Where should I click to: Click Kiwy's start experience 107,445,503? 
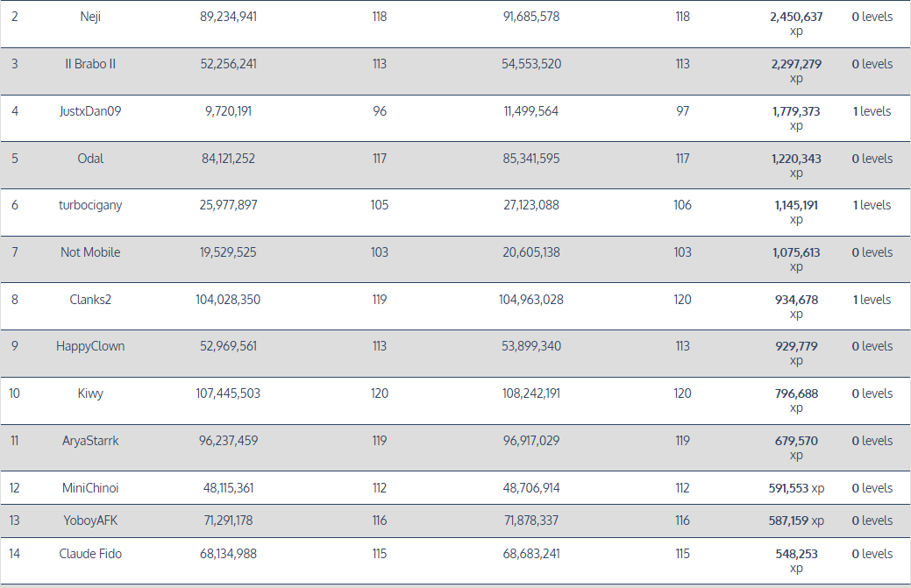228,393
